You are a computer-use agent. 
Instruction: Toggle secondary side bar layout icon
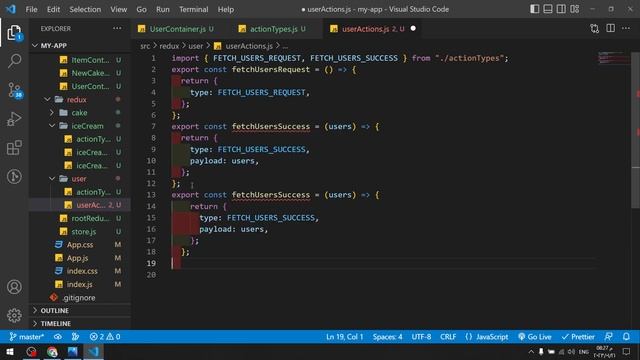pos(561,9)
